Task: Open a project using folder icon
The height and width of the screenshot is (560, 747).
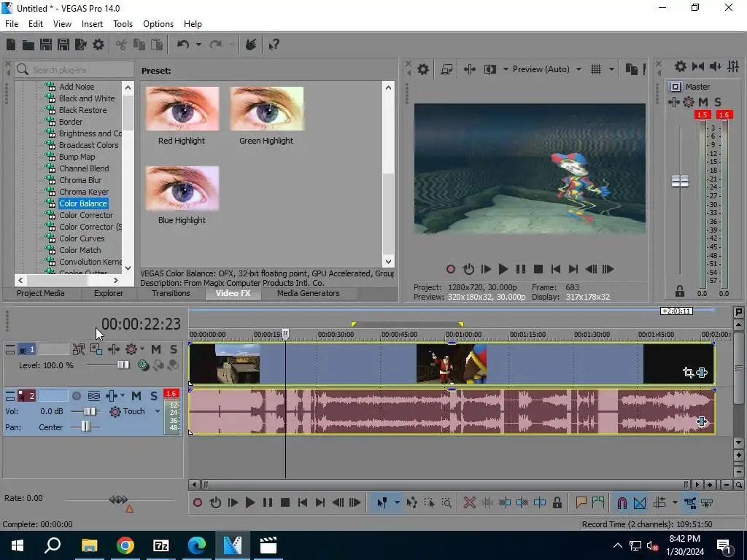Action: (28, 44)
